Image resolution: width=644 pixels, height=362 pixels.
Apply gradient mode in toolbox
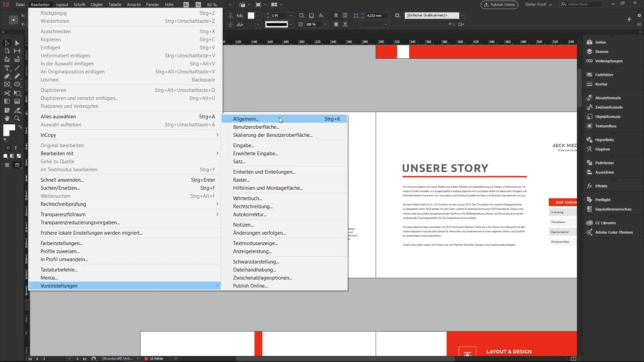[x=12, y=156]
